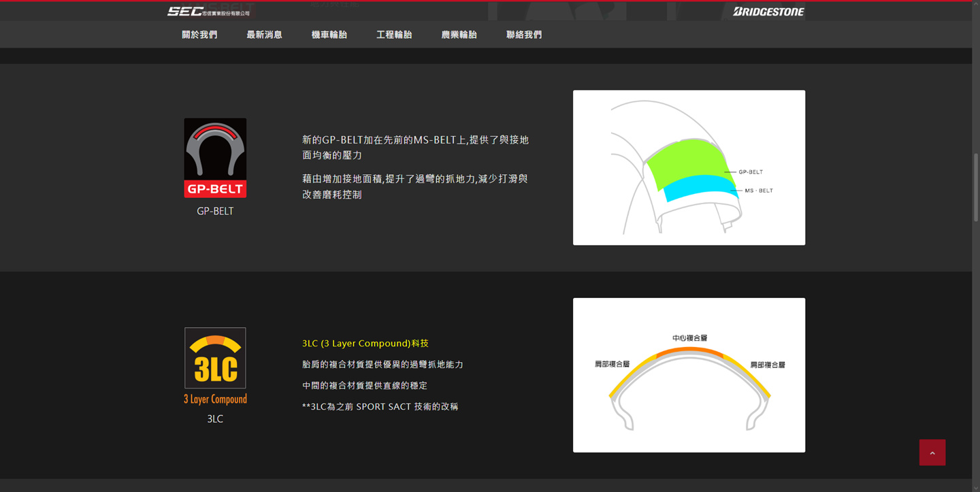Click the orange center compound strip in the diagram
The image size is (980, 492).
click(x=689, y=350)
